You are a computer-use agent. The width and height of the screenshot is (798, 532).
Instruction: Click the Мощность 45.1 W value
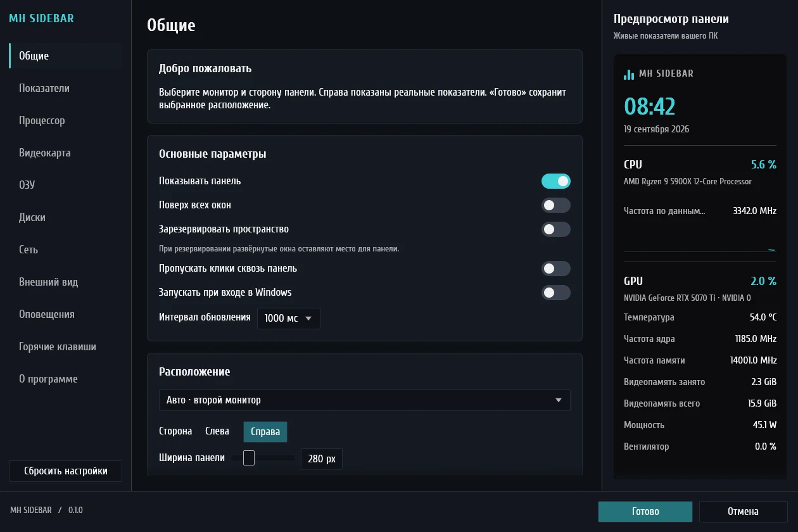tap(764, 425)
